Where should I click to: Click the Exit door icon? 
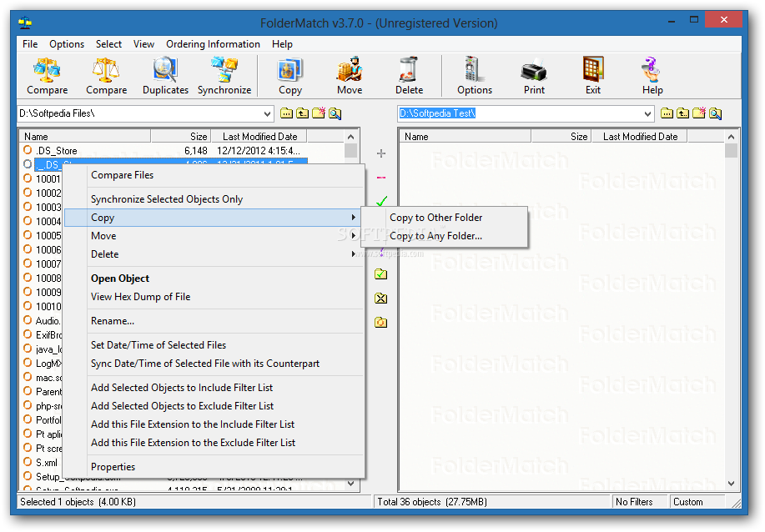[593, 76]
